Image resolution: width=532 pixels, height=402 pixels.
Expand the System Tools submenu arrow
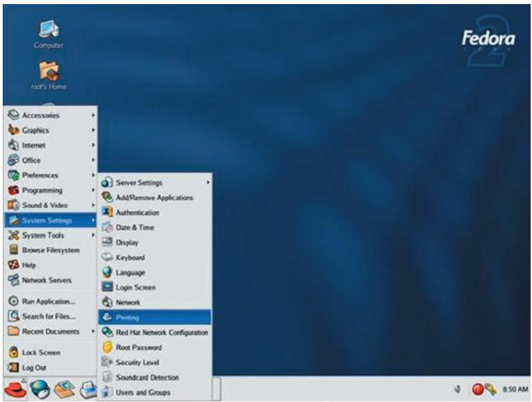point(93,234)
